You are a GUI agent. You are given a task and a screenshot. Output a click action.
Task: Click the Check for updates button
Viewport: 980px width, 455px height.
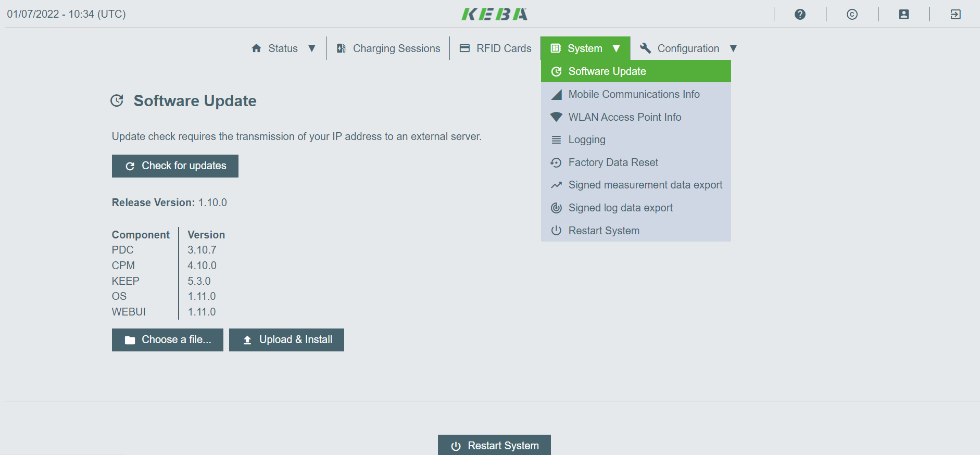coord(175,166)
